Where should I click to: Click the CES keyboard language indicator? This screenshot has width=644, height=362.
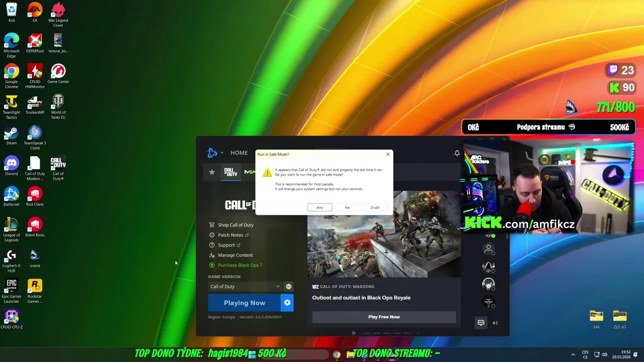pos(585,354)
